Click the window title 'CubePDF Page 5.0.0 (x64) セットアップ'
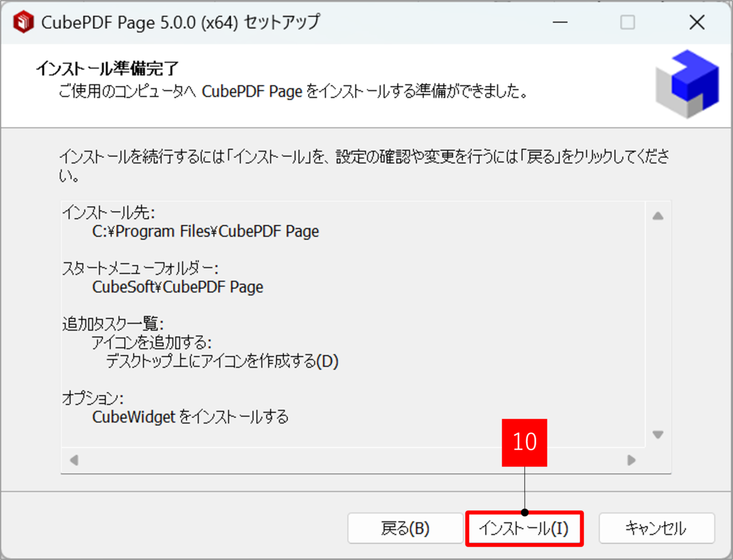This screenshot has height=560, width=733. point(181,23)
